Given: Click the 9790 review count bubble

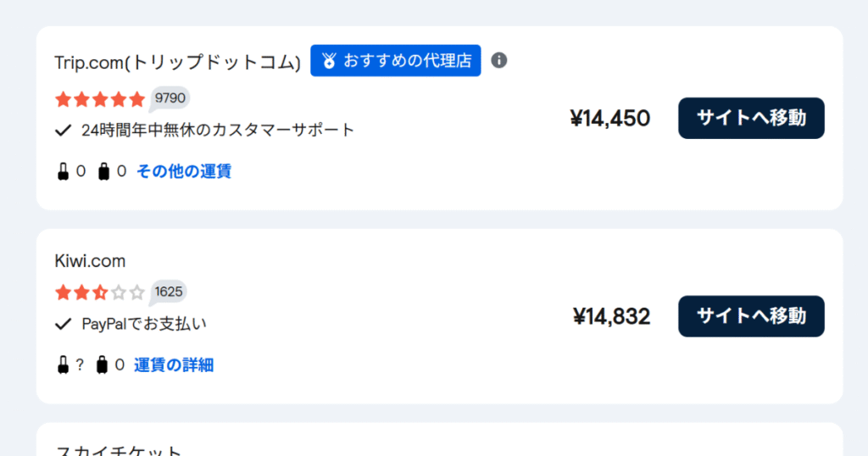Looking at the screenshot, I should click(170, 98).
